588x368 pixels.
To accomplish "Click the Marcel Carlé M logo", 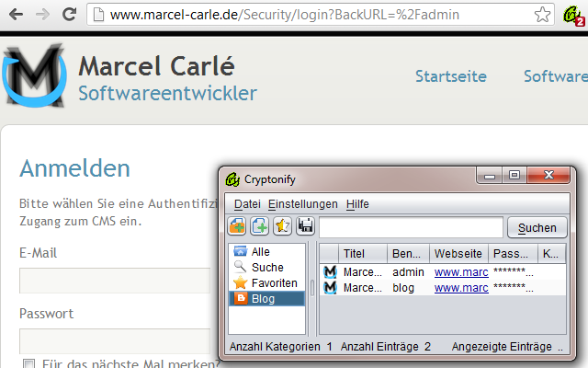I will point(35,75).
